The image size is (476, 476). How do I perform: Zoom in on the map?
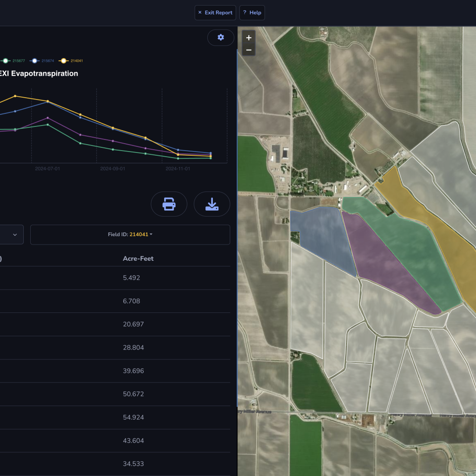point(249,38)
